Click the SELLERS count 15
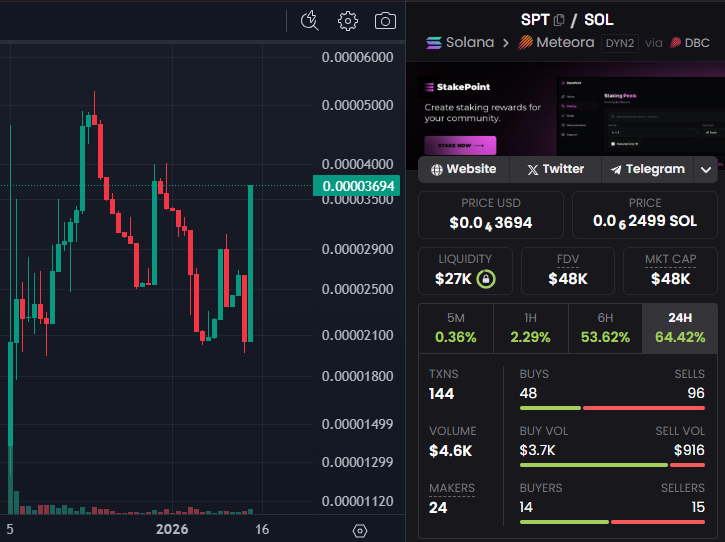This screenshot has height=542, width=725. click(698, 507)
